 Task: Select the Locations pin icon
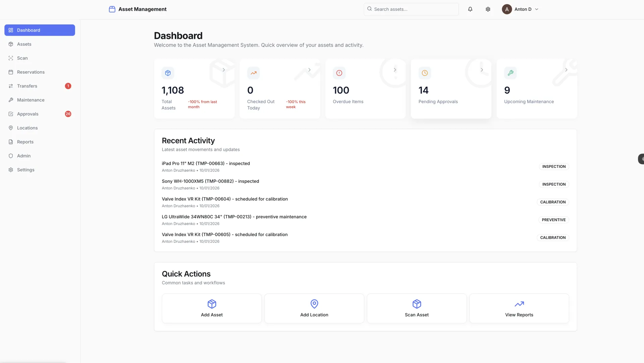coord(10,128)
